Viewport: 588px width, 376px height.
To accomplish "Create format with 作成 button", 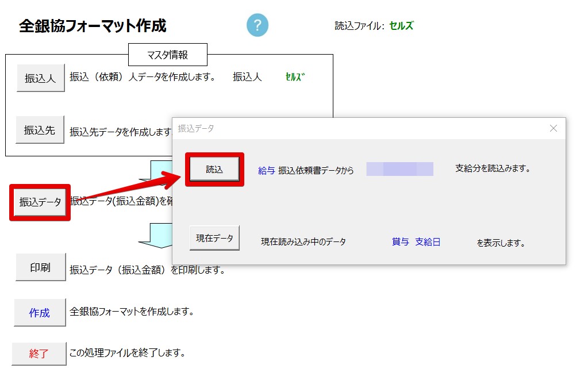I will point(40,313).
